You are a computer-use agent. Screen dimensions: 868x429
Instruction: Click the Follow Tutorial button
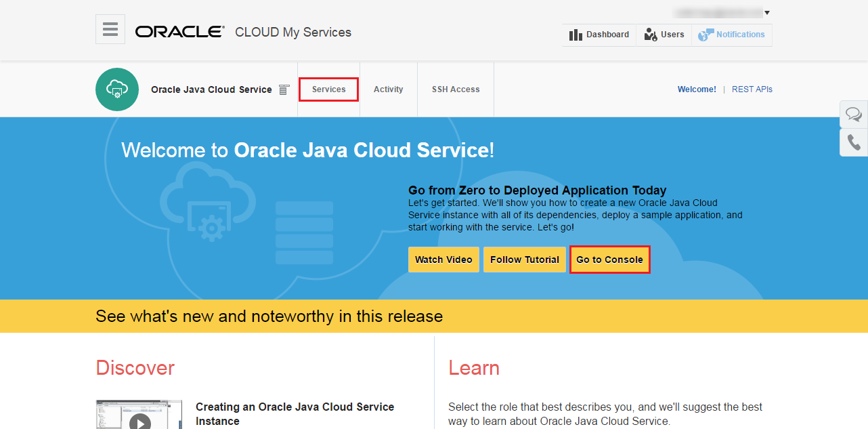pyautogui.click(x=525, y=260)
